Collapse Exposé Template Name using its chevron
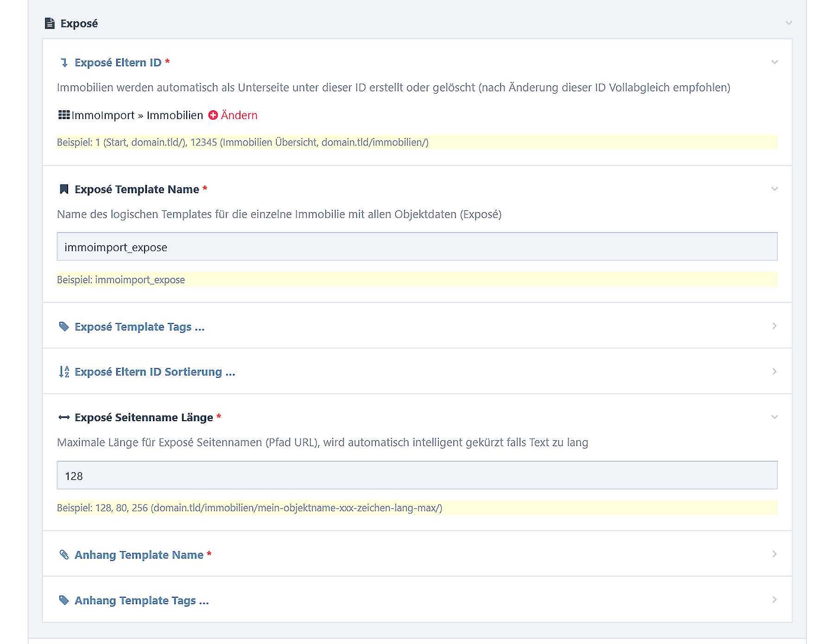The width and height of the screenshot is (834, 644). click(774, 189)
